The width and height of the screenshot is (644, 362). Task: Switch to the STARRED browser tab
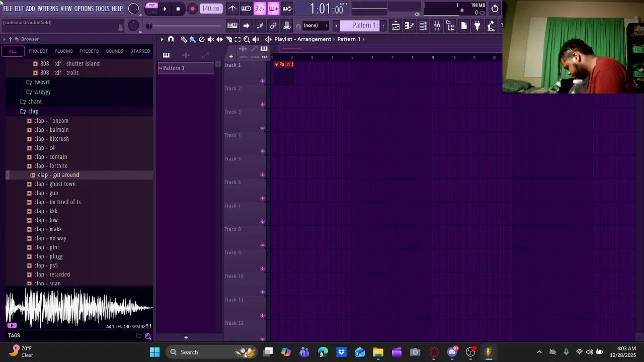140,51
